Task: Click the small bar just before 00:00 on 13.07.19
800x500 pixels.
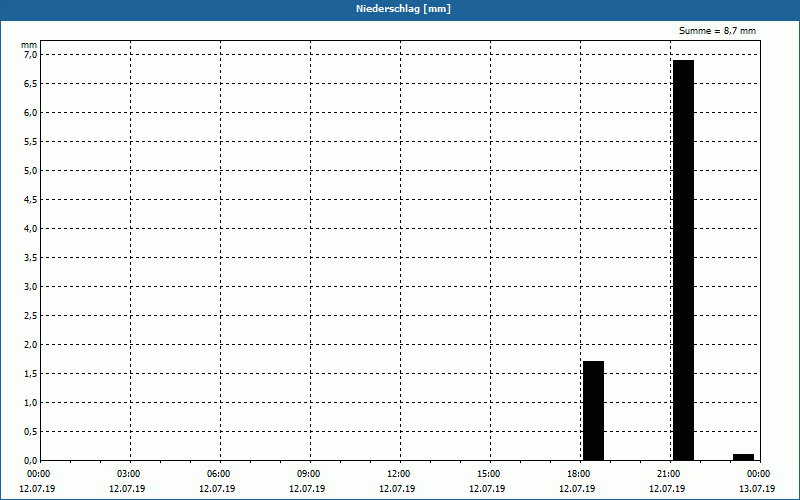Action: pos(743,457)
